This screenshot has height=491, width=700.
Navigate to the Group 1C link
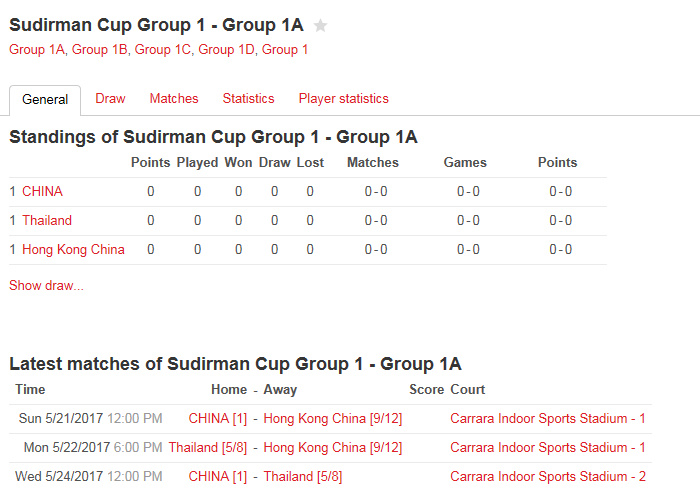tap(163, 49)
